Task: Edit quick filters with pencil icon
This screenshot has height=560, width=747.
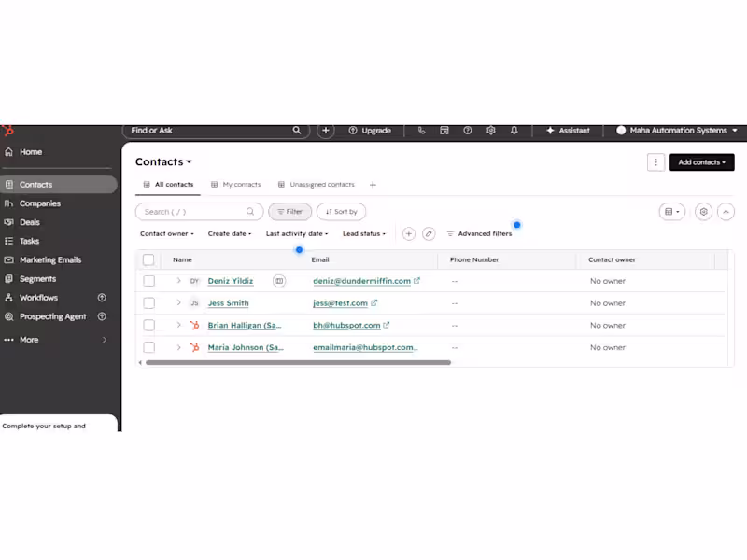Action: [429, 234]
